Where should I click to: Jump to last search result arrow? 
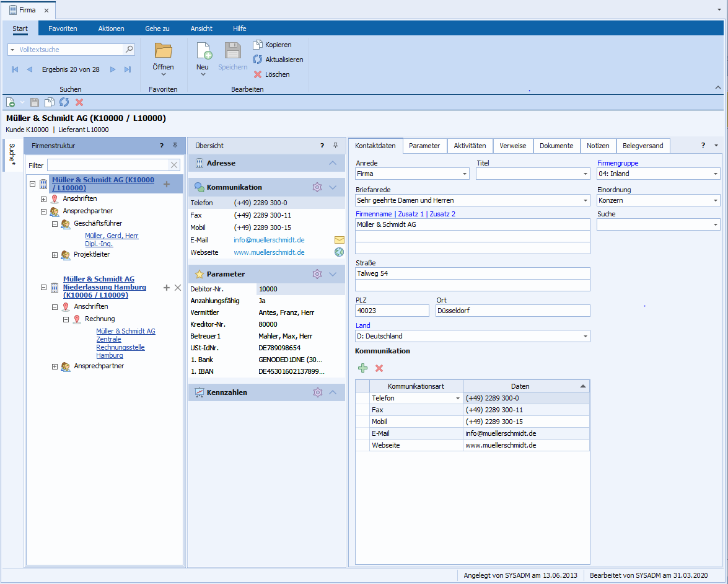click(128, 69)
